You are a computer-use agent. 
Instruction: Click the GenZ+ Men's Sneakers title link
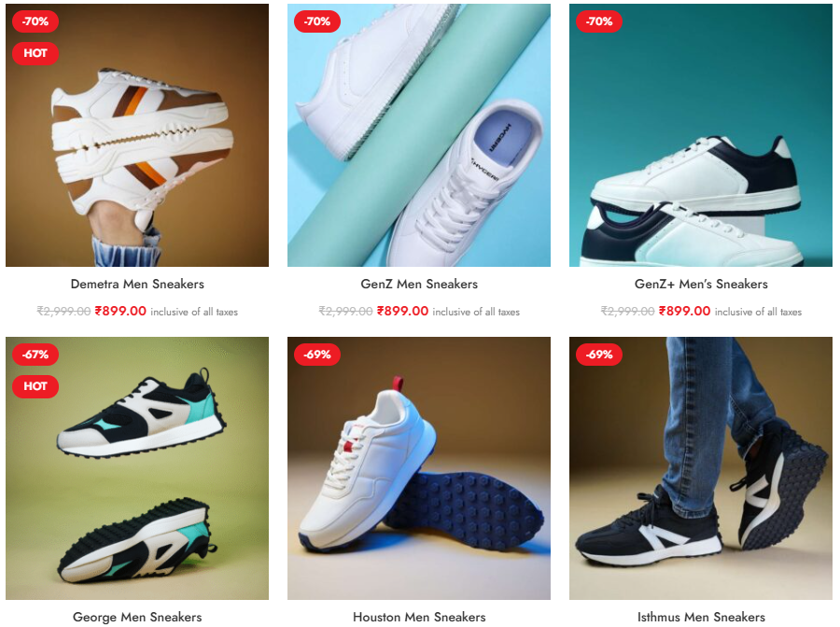point(701,284)
